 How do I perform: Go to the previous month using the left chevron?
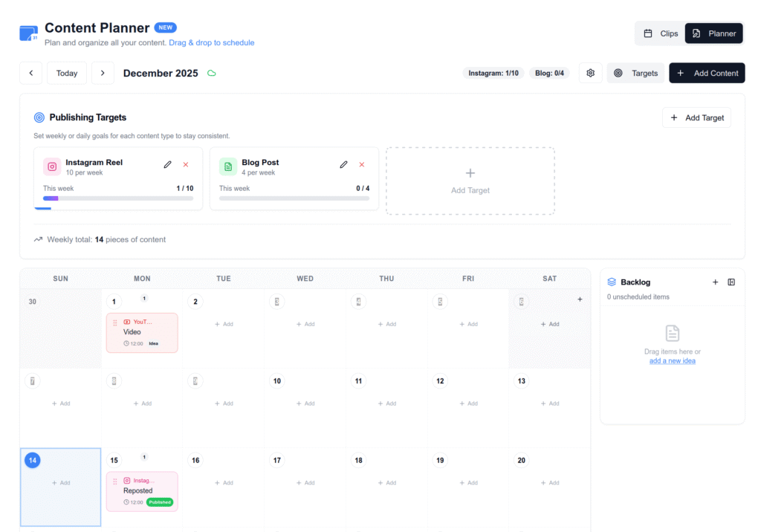click(30, 73)
